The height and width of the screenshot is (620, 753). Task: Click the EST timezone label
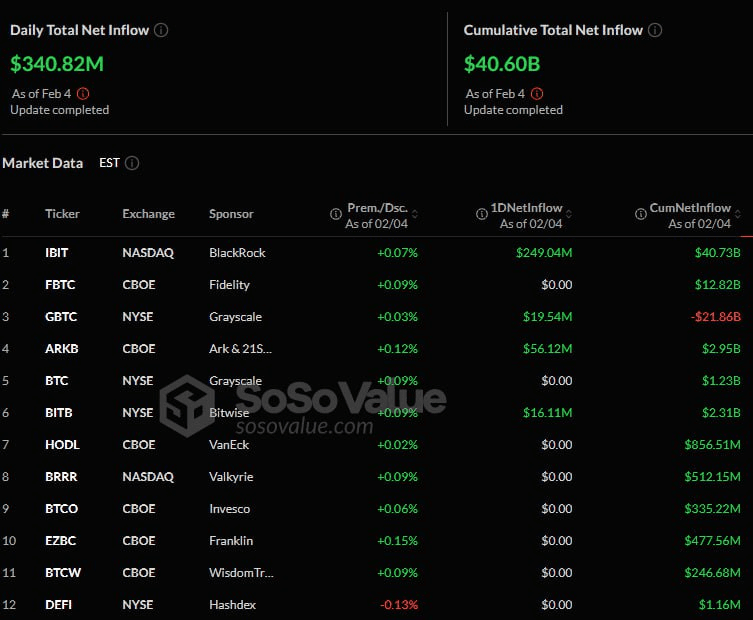tap(109, 163)
